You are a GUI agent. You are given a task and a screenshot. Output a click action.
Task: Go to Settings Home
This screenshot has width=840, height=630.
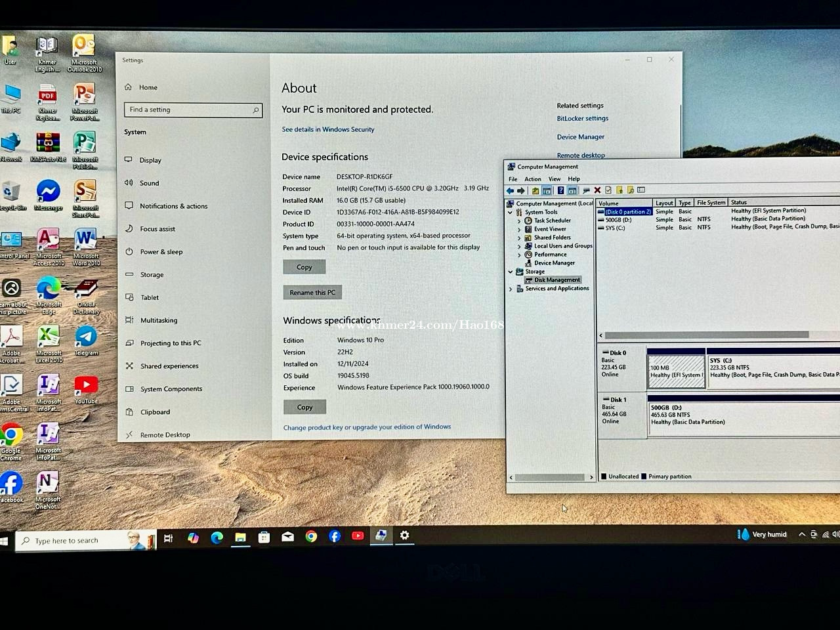[x=148, y=87]
